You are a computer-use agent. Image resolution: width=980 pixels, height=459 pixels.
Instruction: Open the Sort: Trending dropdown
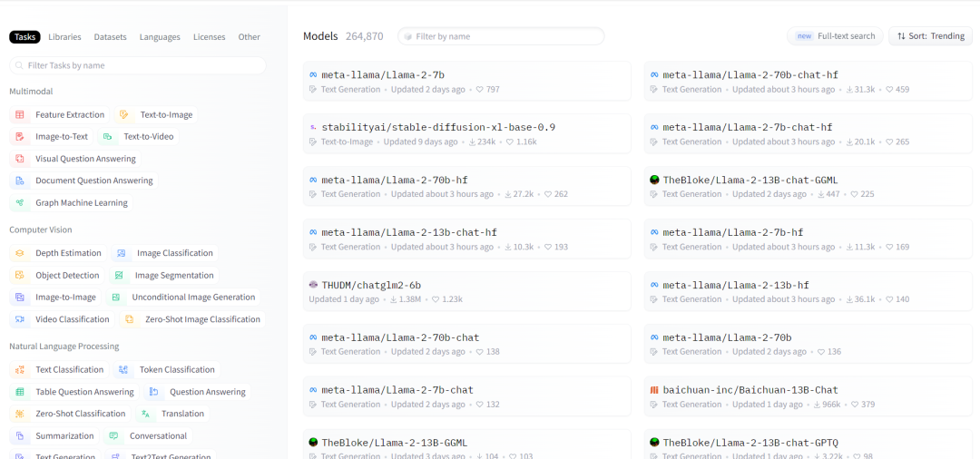[931, 36]
